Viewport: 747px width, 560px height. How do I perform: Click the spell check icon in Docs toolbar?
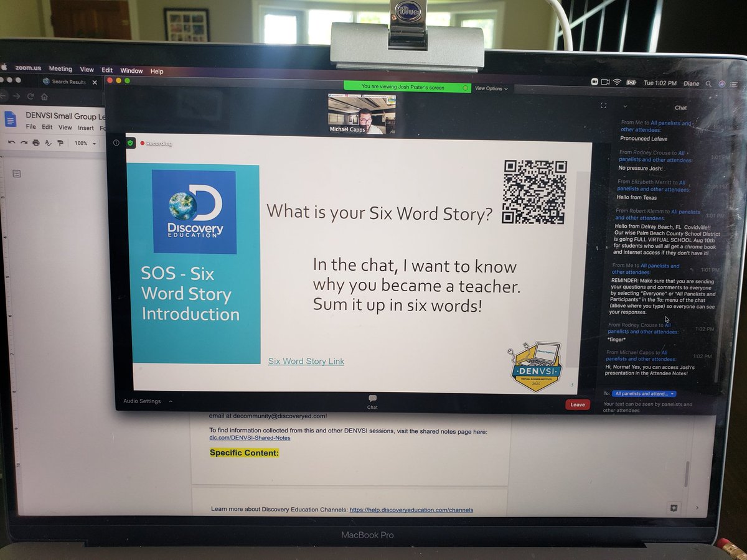[48, 142]
